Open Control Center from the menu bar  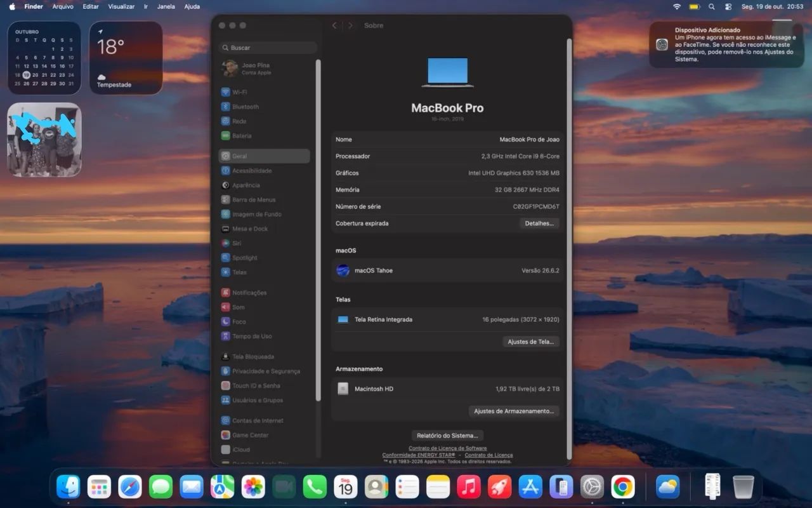(728, 6)
